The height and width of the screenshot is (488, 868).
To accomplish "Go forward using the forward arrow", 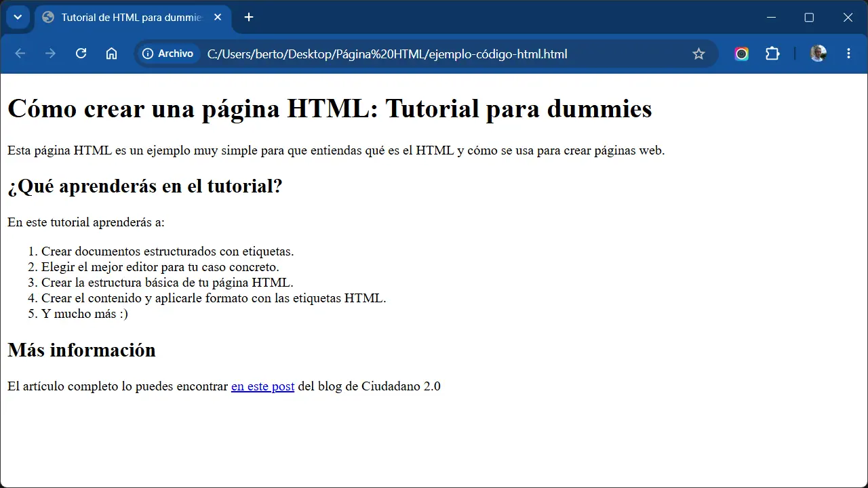I will click(50, 54).
